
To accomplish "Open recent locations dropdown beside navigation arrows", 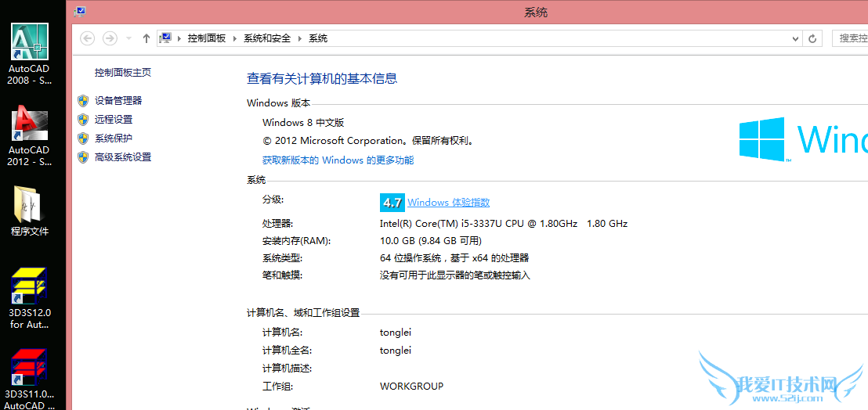I will [x=129, y=38].
